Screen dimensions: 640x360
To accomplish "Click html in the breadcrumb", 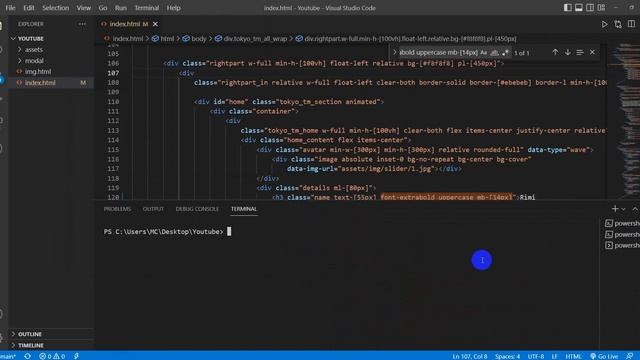I will tap(163, 39).
